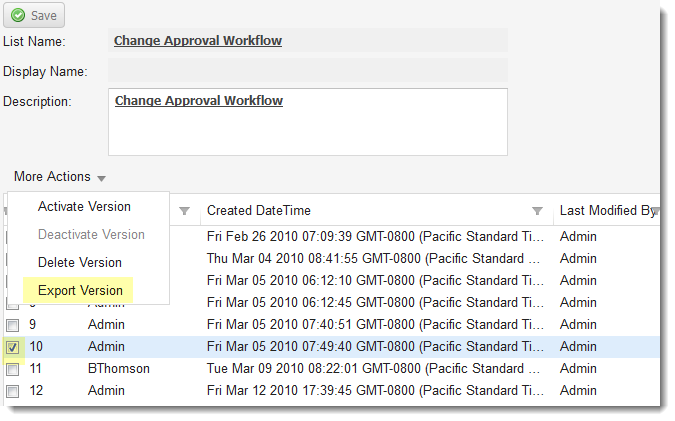
Task: Sort by Created DateTime column header
Action: pos(259,210)
